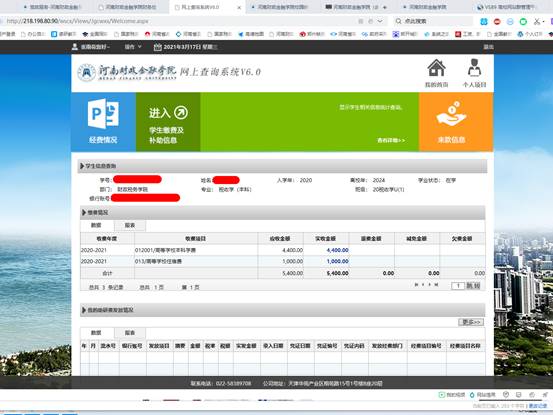
Task: Click the blue 1,000.00 paid amount link
Action: 338,261
